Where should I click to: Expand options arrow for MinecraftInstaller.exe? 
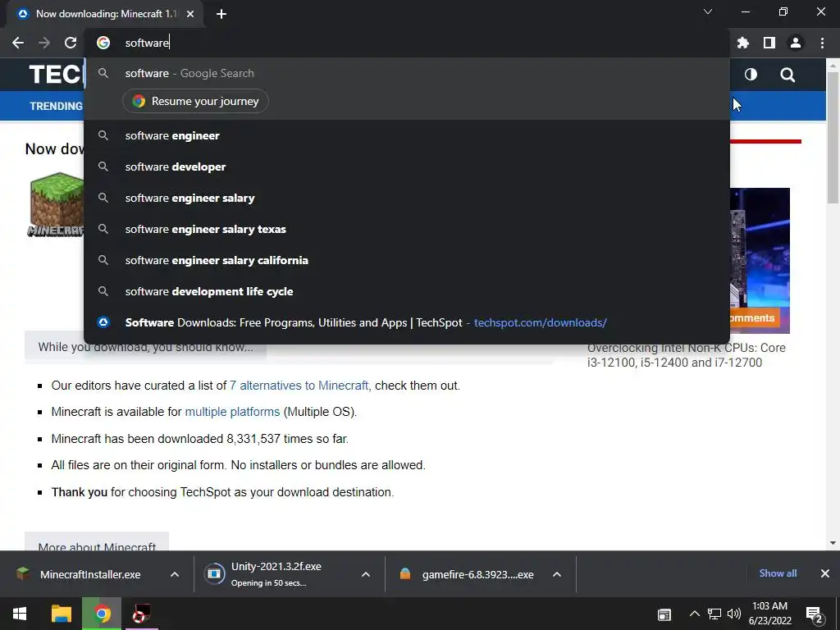(x=175, y=574)
